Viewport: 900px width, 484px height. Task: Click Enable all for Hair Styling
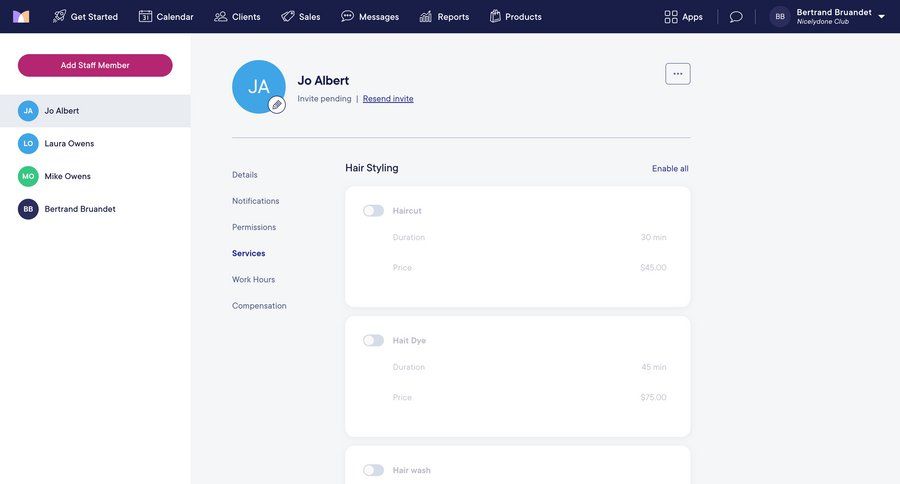point(670,169)
